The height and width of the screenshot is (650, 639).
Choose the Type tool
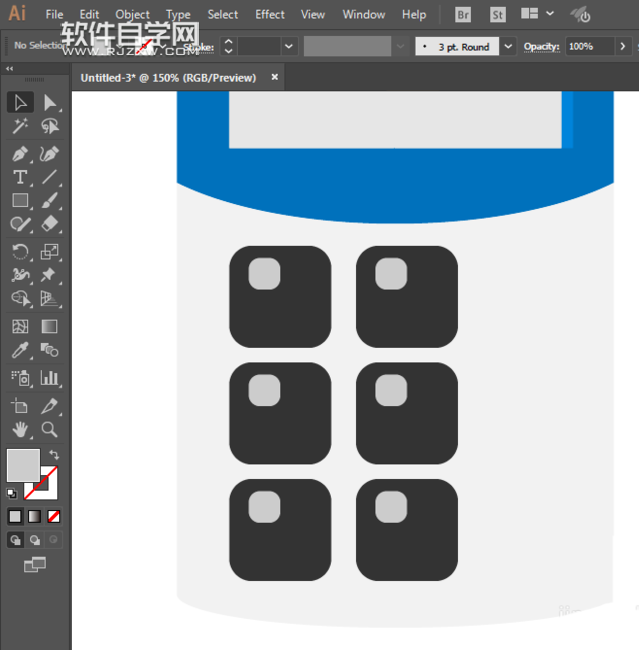point(20,178)
